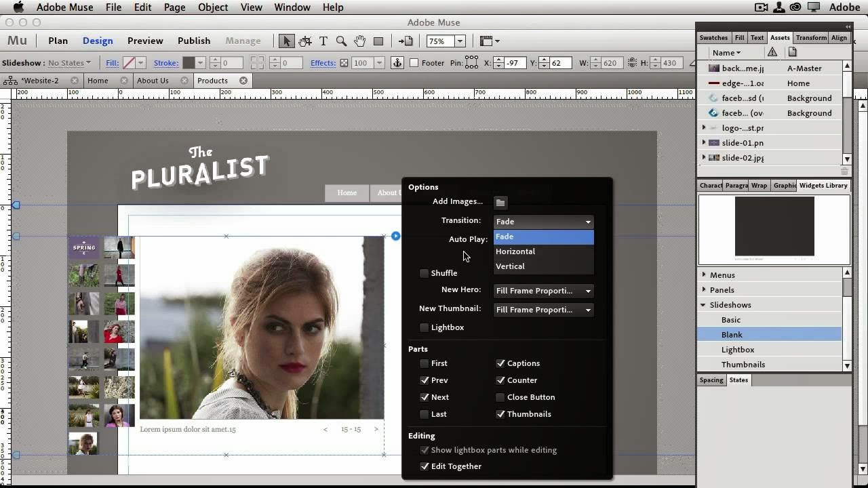Enable the Last part checkbox
The height and width of the screenshot is (488, 868).
click(425, 414)
